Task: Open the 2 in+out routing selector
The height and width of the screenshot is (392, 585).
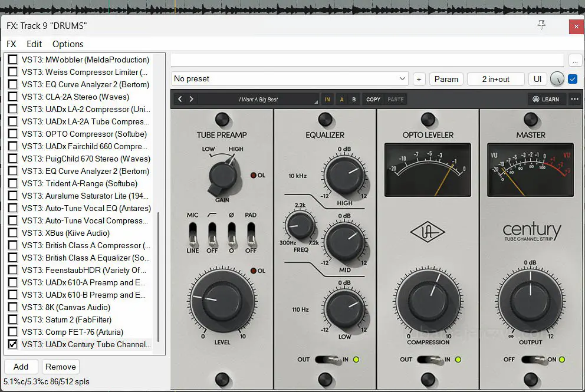Action: [x=495, y=79]
